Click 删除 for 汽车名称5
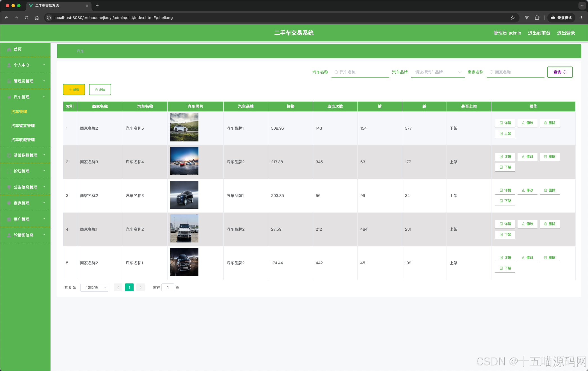Image resolution: width=588 pixels, height=371 pixels. (x=550, y=123)
